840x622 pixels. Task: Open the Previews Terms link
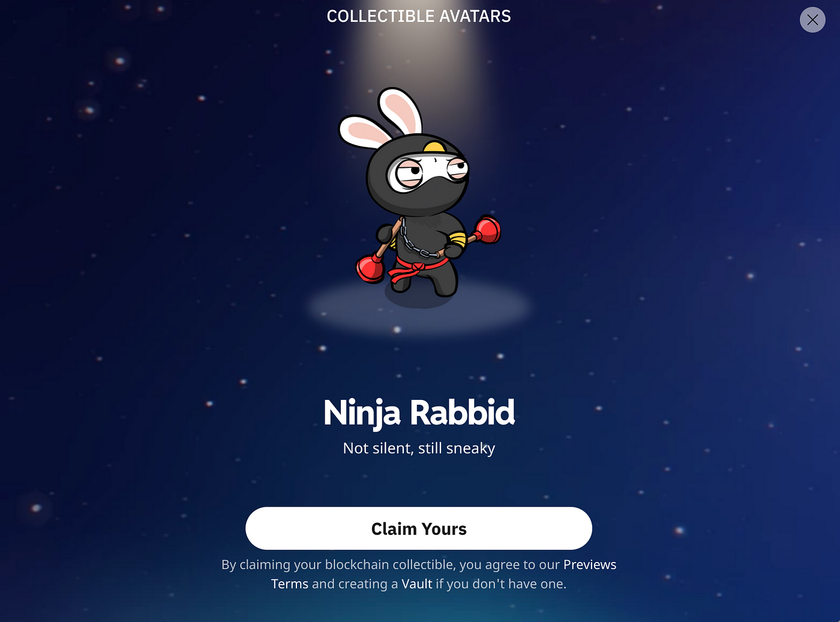(x=590, y=565)
